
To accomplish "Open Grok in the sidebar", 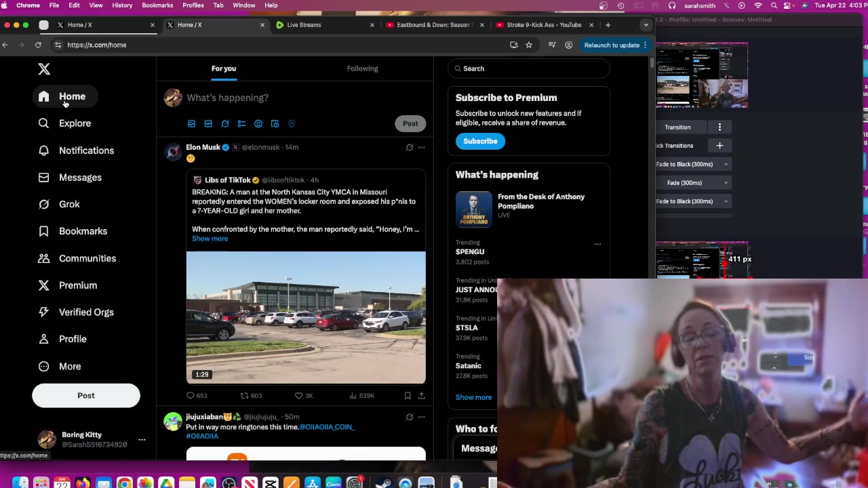I will pos(60,204).
